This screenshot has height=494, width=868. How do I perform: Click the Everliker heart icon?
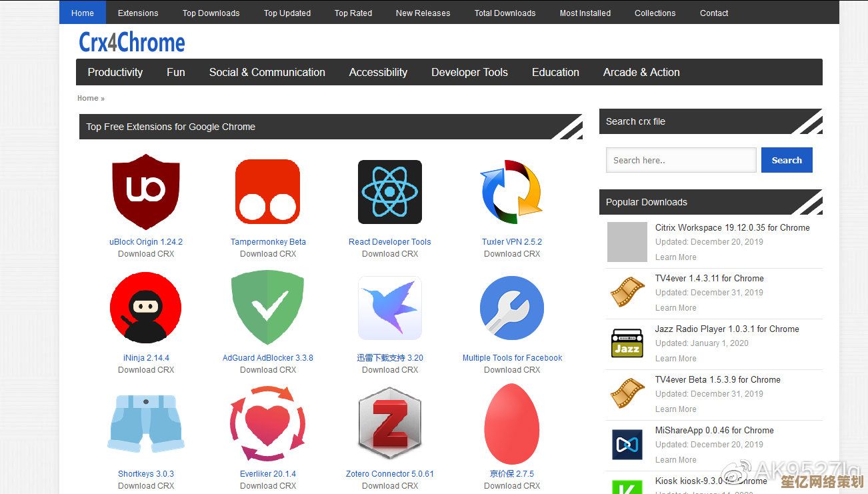tap(268, 424)
